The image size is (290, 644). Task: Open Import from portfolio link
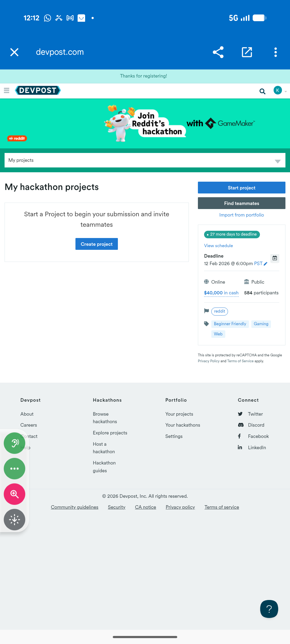[242, 215]
